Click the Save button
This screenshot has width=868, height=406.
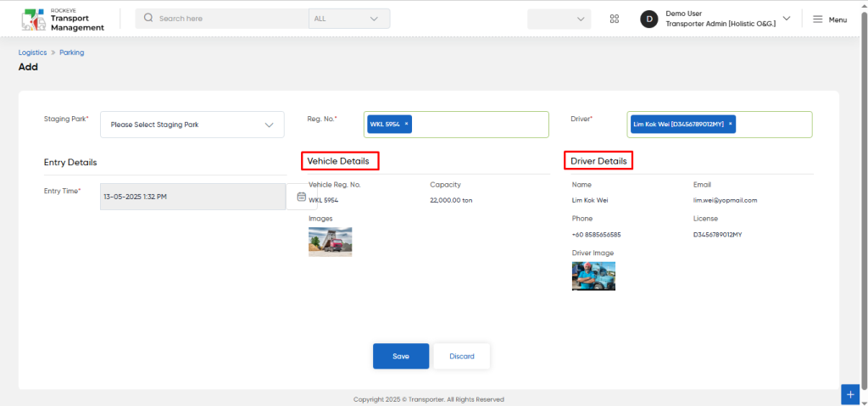click(401, 356)
